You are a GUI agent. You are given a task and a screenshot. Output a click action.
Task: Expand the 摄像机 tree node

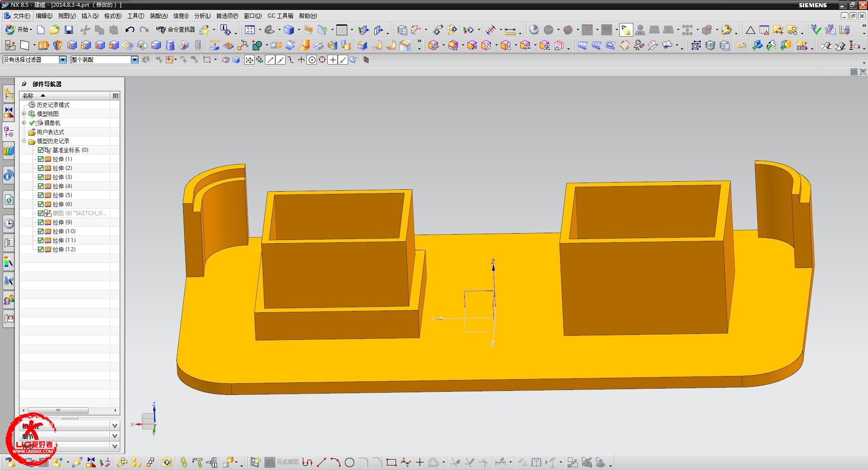[24, 123]
